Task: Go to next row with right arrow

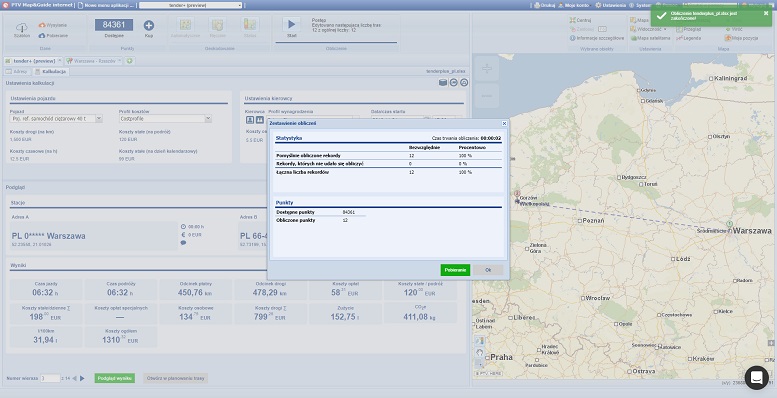Action: [82, 378]
